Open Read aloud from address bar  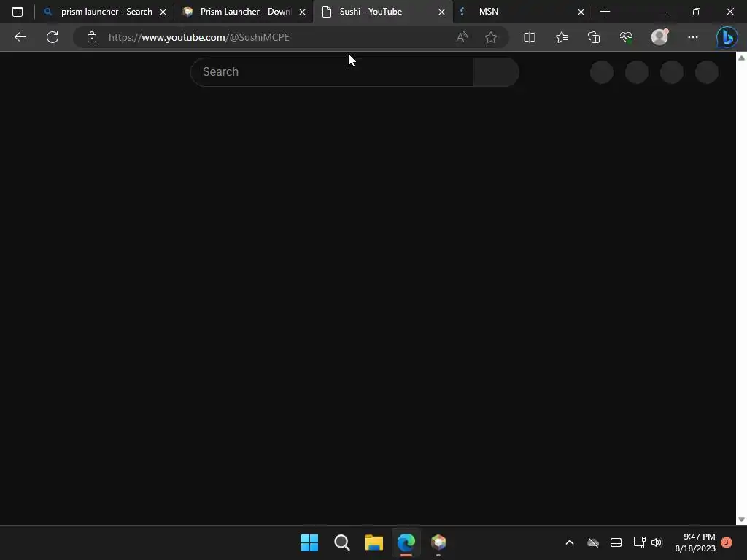point(462,37)
